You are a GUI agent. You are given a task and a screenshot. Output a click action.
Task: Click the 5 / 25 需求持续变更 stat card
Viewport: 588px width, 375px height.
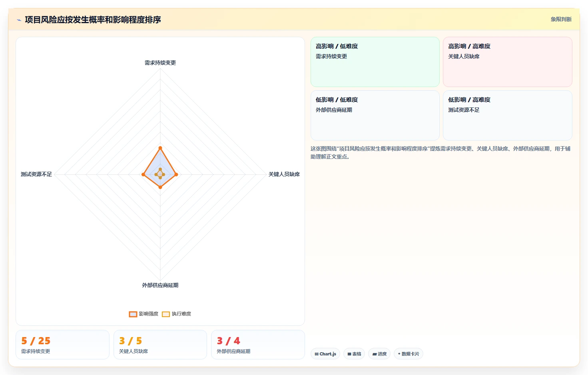coord(62,345)
